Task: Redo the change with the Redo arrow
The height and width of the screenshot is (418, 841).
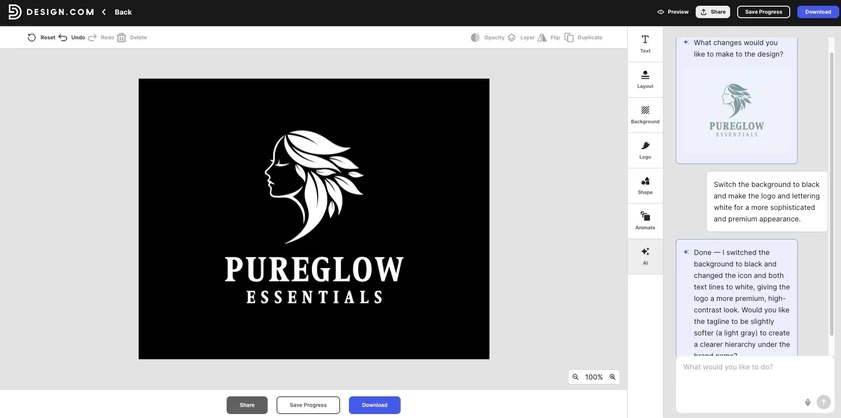Action: 92,38
